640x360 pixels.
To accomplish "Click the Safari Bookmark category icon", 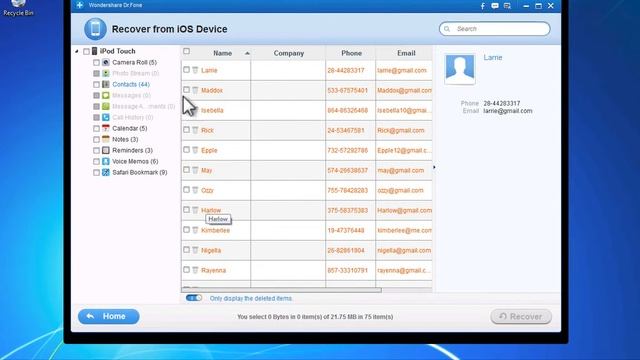I will point(106,172).
